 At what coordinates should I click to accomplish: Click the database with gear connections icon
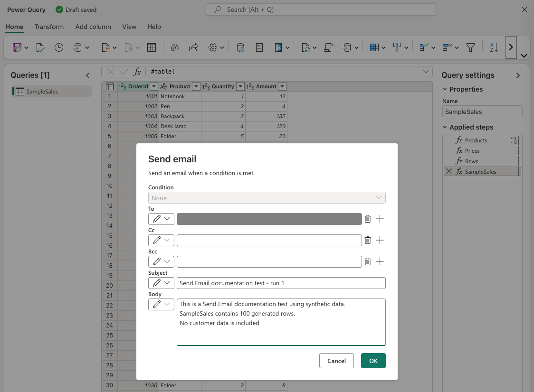tap(241, 47)
